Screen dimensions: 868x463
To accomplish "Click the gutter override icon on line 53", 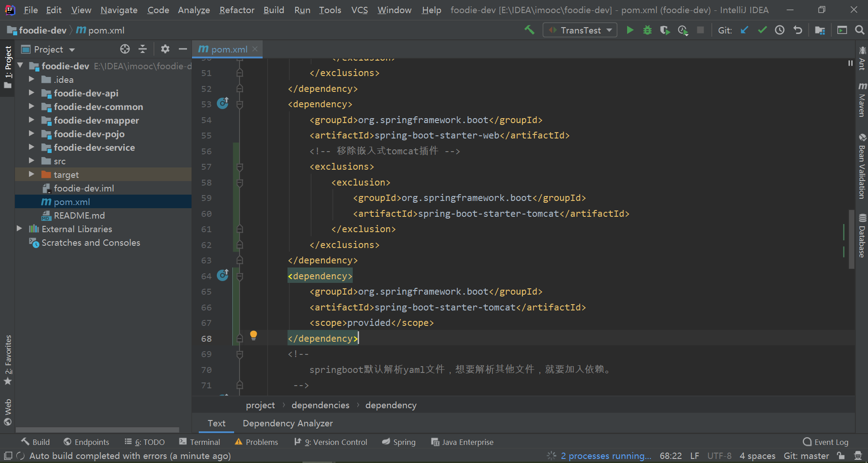I will 223,103.
